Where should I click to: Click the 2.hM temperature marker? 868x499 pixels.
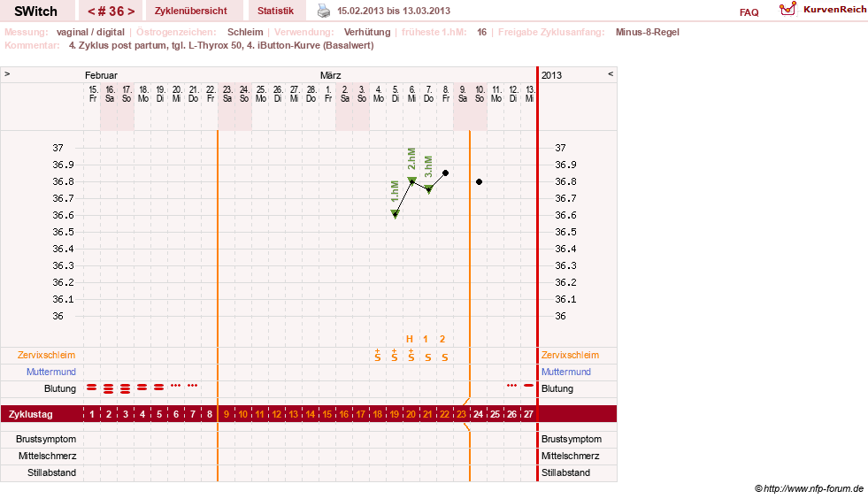(411, 180)
